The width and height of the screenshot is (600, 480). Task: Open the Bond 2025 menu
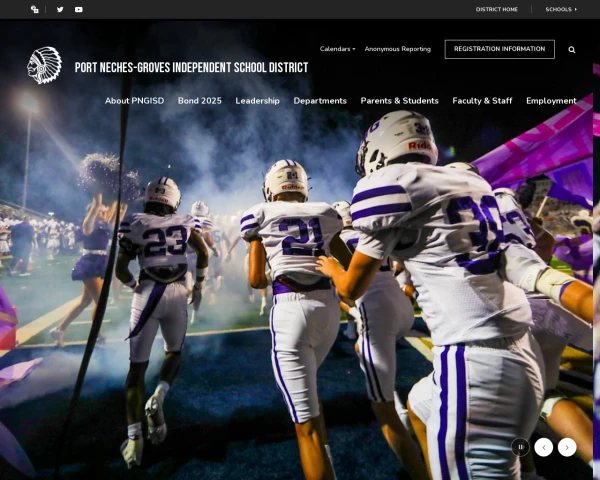pyautogui.click(x=200, y=101)
